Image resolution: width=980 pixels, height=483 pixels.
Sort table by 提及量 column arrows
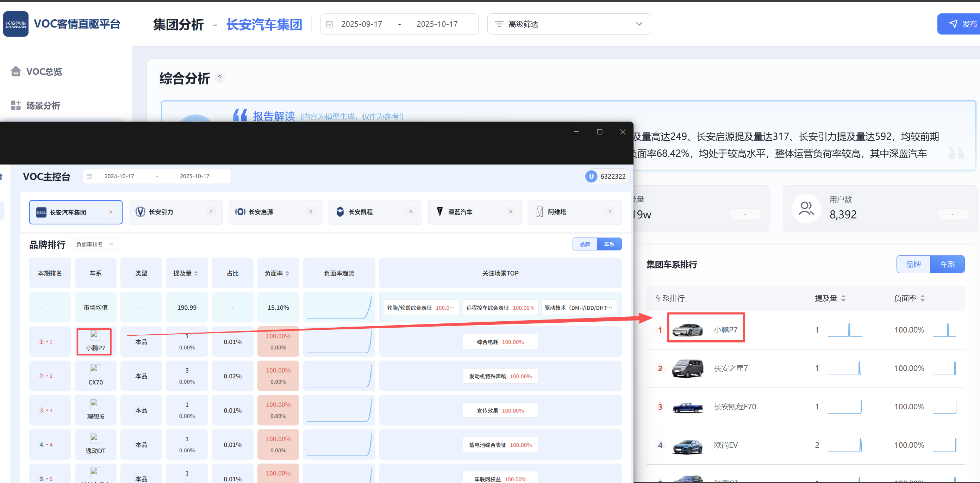[196, 273]
